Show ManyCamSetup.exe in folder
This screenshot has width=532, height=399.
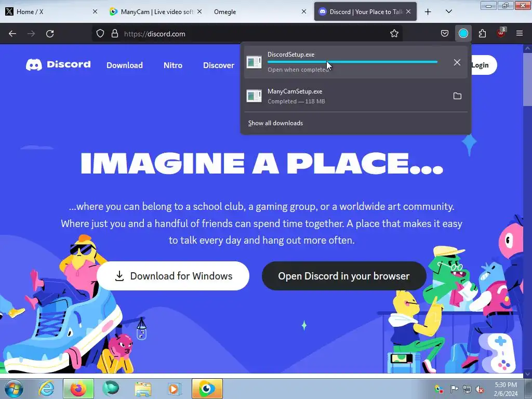457,96
